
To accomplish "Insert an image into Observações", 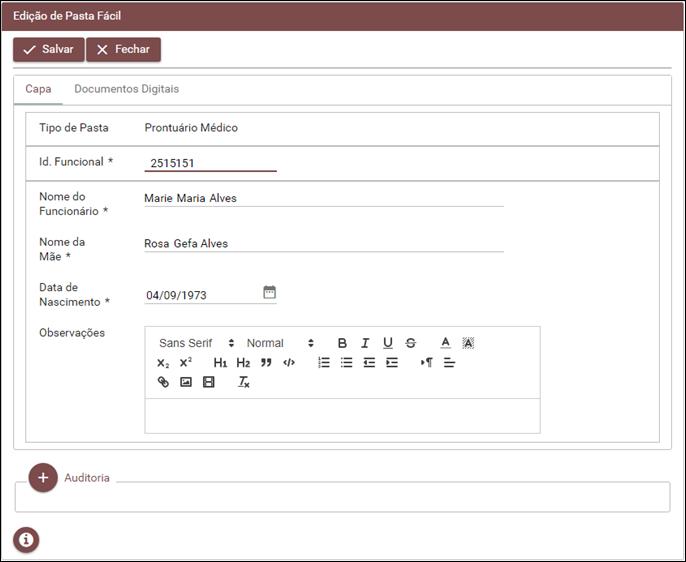I will tap(186, 382).
